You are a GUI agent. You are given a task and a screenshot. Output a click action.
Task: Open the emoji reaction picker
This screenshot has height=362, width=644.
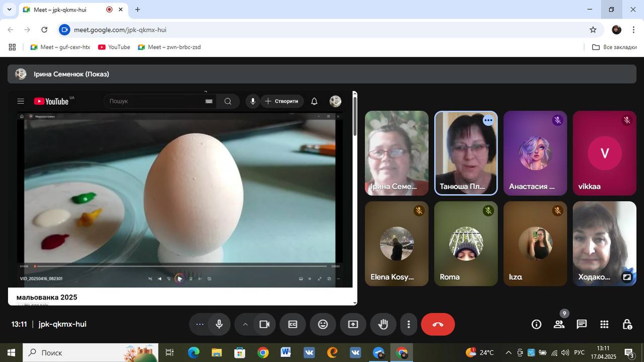point(323,324)
